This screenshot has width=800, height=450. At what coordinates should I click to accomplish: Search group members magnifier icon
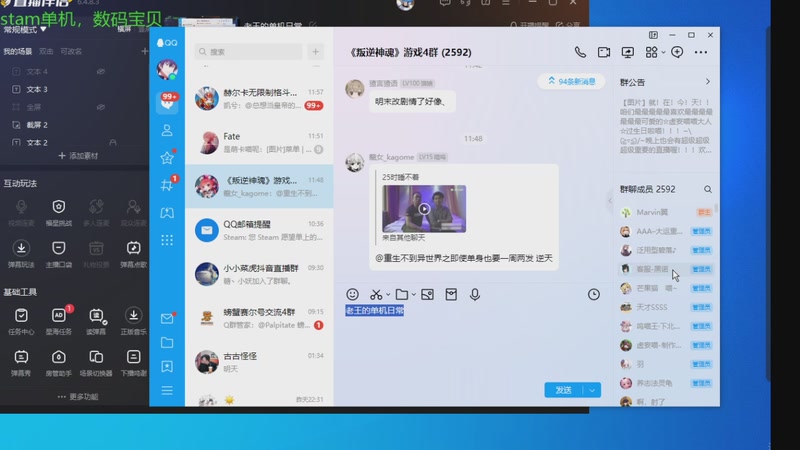point(708,189)
